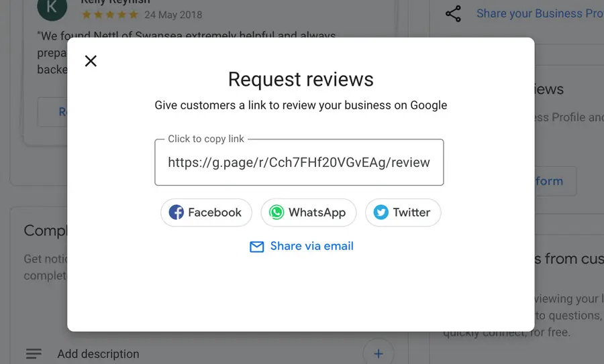Click the K reviewer avatar
The height and width of the screenshot is (364, 604).
(x=52, y=8)
